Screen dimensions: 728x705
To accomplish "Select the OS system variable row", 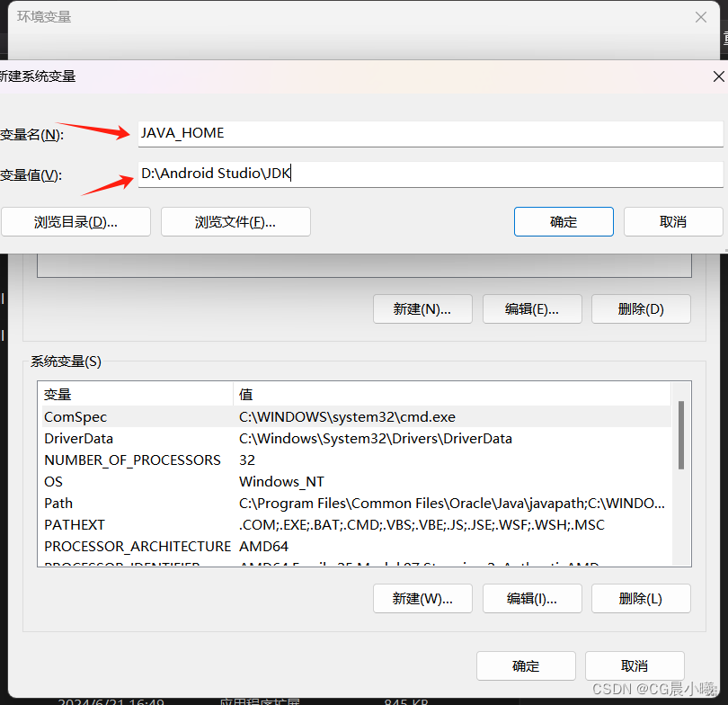I will coord(357,482).
